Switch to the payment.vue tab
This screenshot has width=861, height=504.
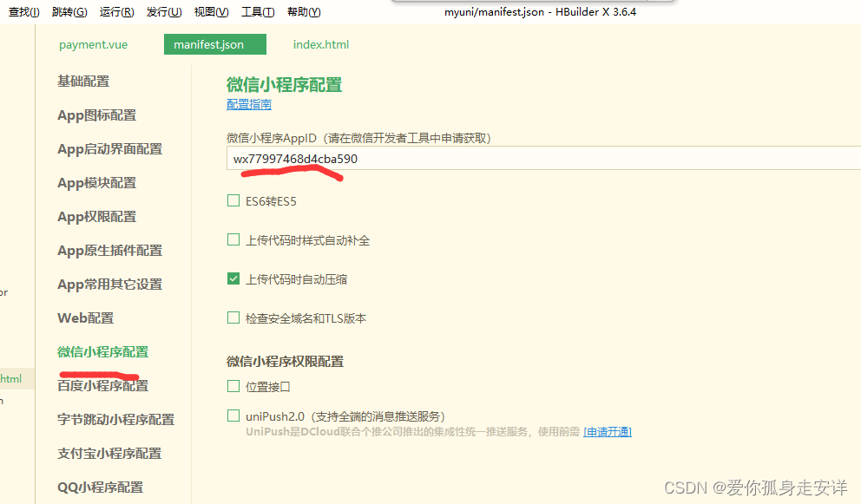93,43
